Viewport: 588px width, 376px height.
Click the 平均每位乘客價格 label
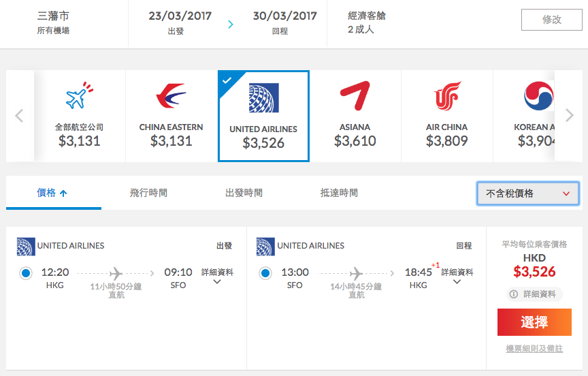pos(534,245)
